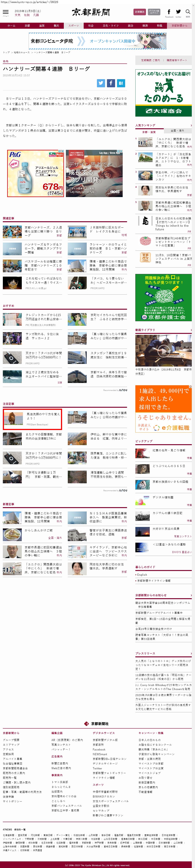The height and width of the screenshot is (868, 195).
Task: Click the horse thumbnail in 注目記事
Action: coord(13,419)
